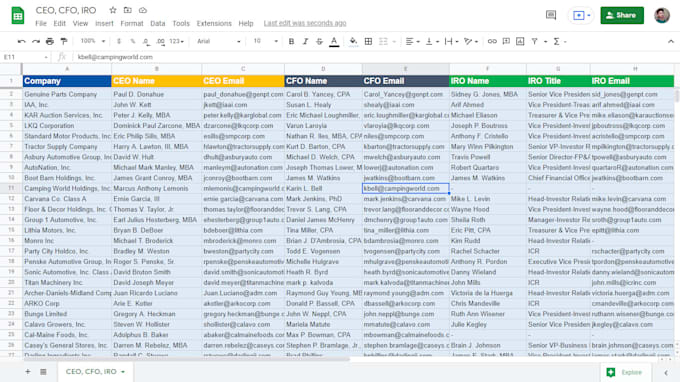View cloud document status icon
This screenshot has width=680, height=382.
point(143,10)
